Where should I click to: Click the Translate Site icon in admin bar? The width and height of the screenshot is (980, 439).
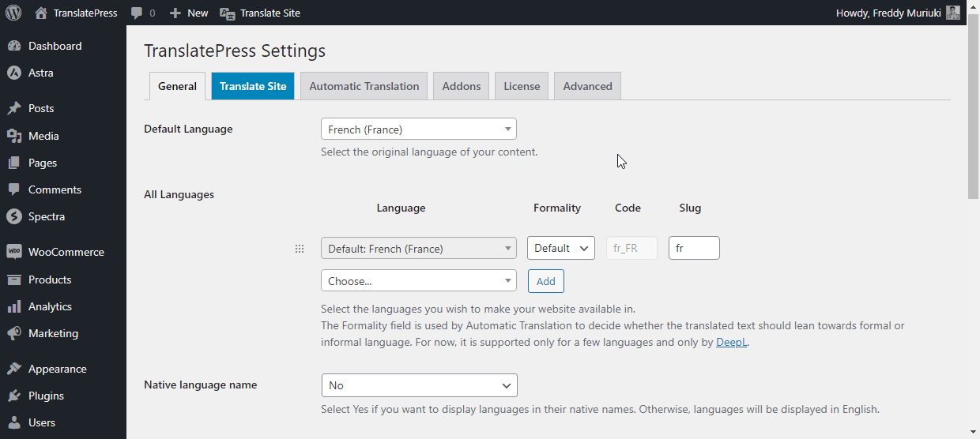[x=228, y=13]
